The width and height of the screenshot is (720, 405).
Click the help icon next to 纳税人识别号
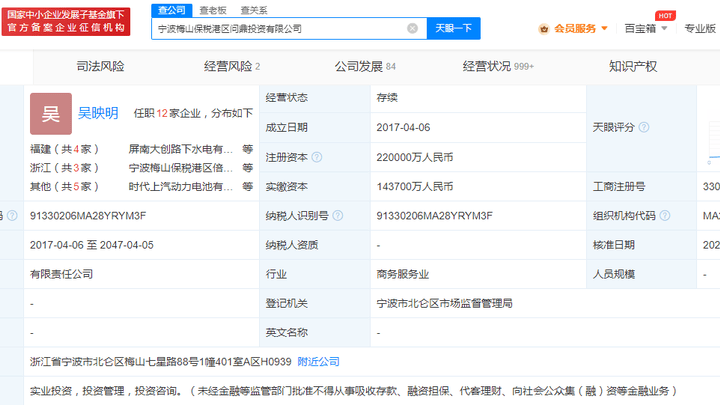(338, 215)
